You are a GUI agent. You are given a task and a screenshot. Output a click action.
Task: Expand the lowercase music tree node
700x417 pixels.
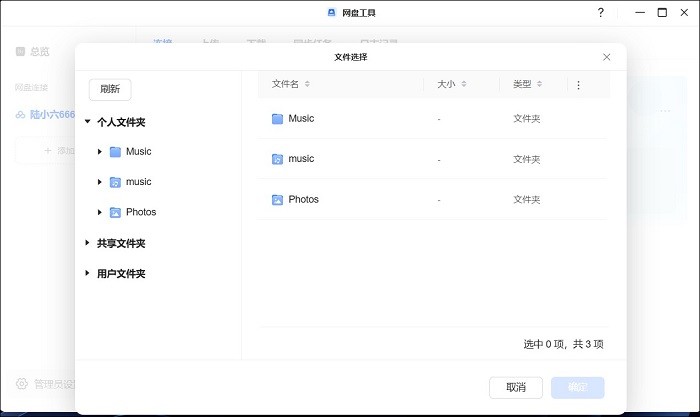coord(99,182)
